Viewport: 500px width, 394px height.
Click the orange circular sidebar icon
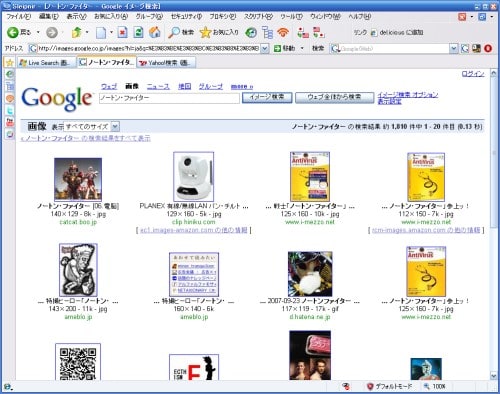10,99
